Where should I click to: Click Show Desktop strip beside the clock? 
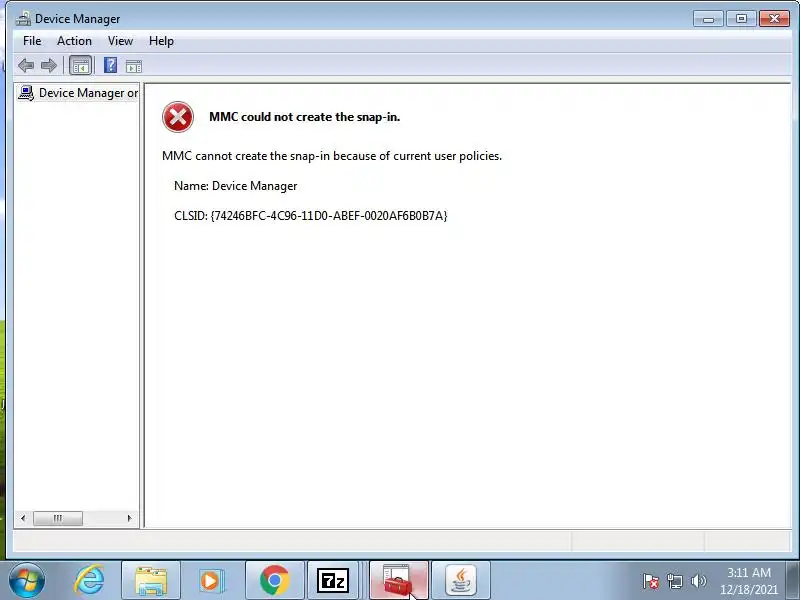pyautogui.click(x=793, y=580)
